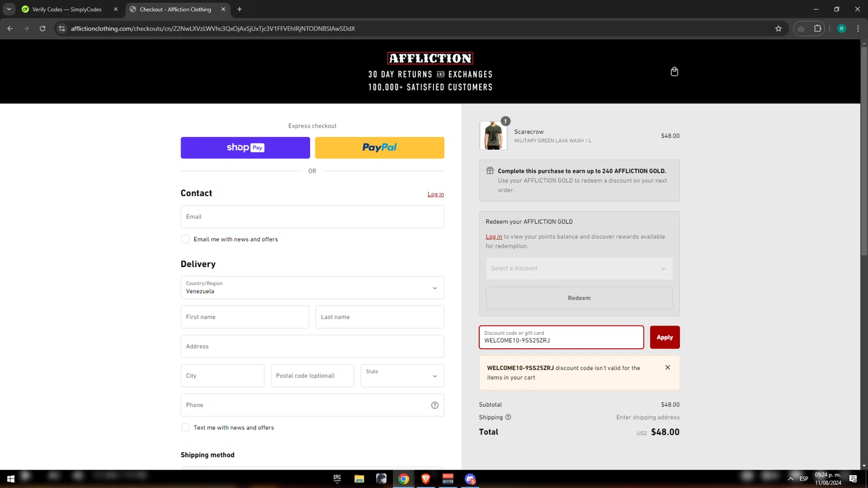Reload the checkout page
868x488 pixels.
42,28
